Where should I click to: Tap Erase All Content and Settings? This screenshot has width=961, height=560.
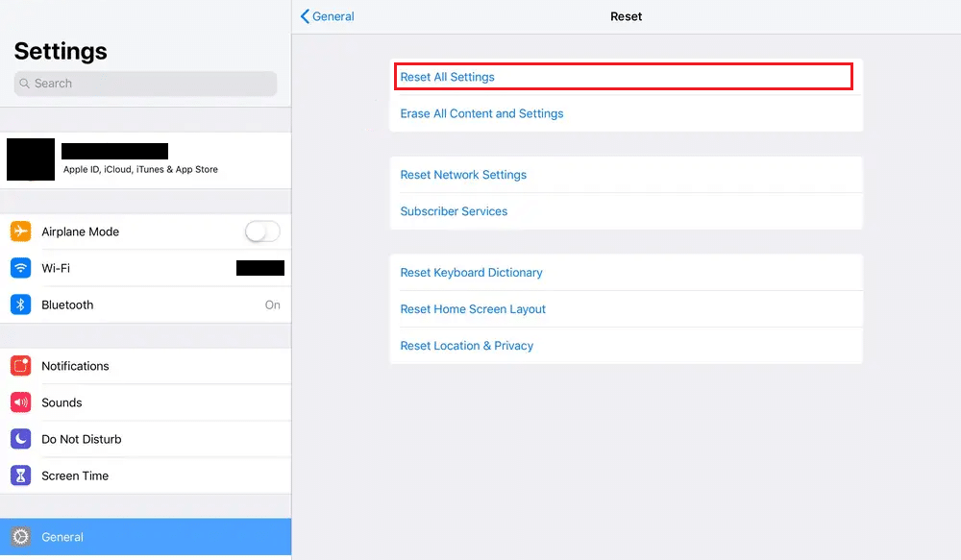click(x=626, y=113)
